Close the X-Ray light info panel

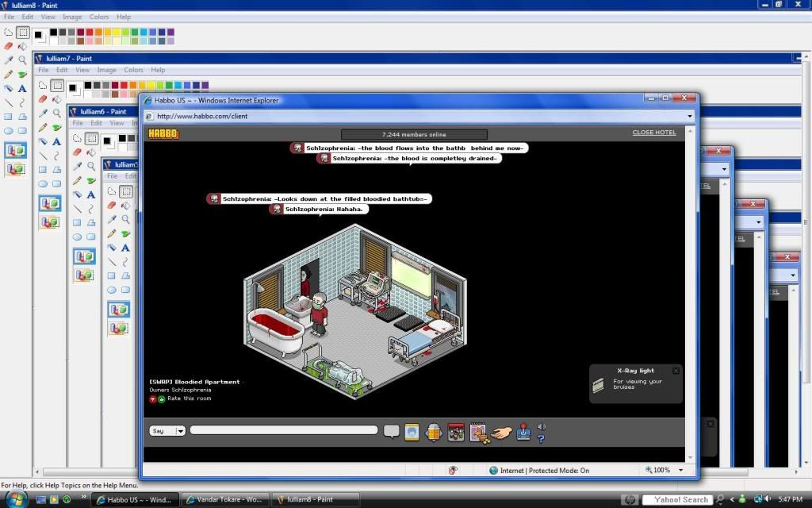click(676, 371)
